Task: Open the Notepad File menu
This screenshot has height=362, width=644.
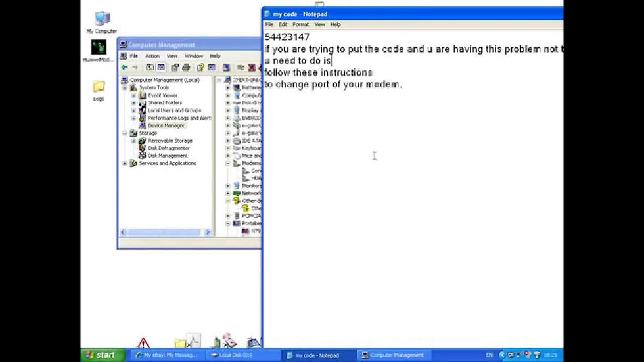Action: point(269,24)
